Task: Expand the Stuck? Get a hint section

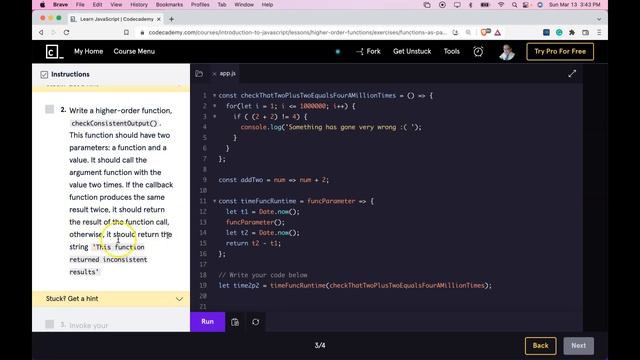Action: pyautogui.click(x=111, y=299)
